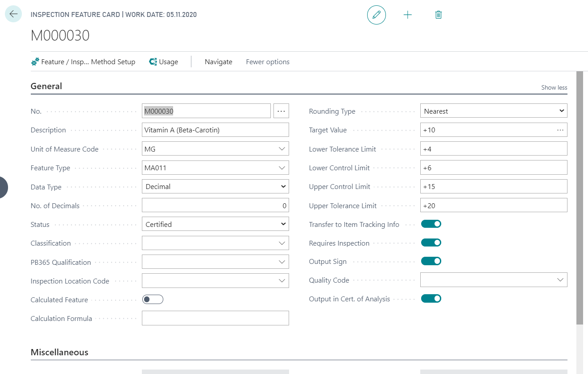Toggle Calculated Feature switch
The height and width of the screenshot is (374, 588).
coord(153,300)
